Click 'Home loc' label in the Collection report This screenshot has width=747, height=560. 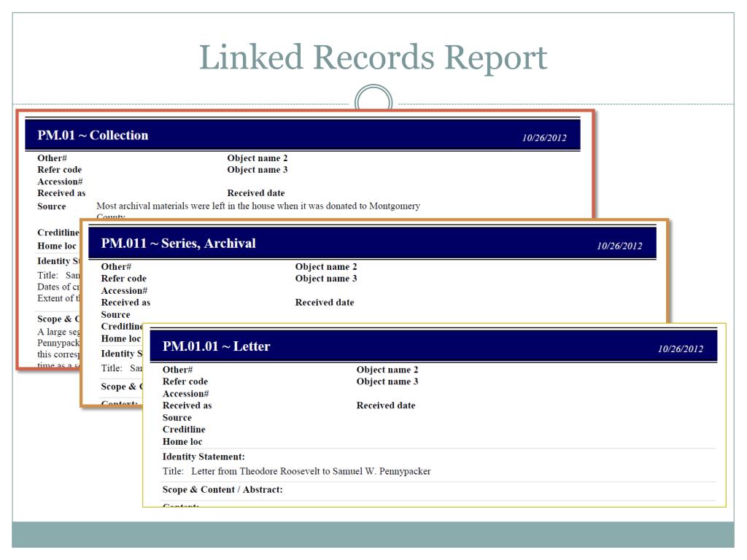pos(57,246)
